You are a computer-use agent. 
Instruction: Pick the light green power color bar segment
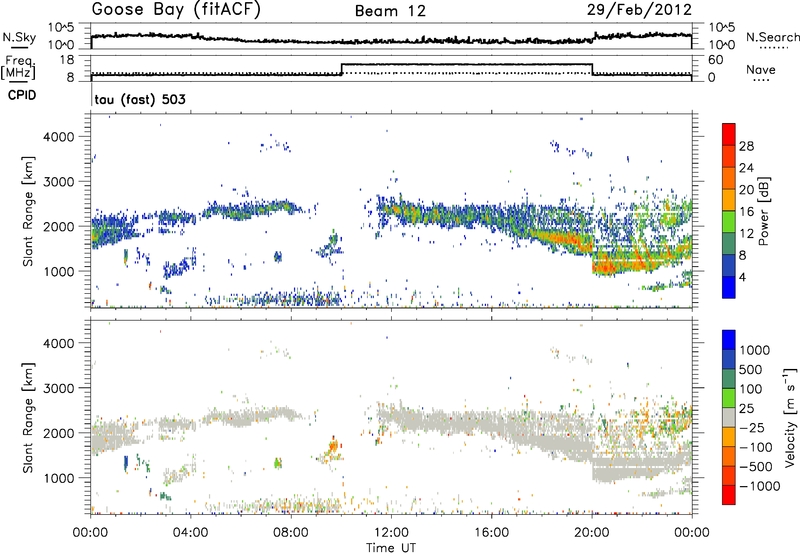729,222
